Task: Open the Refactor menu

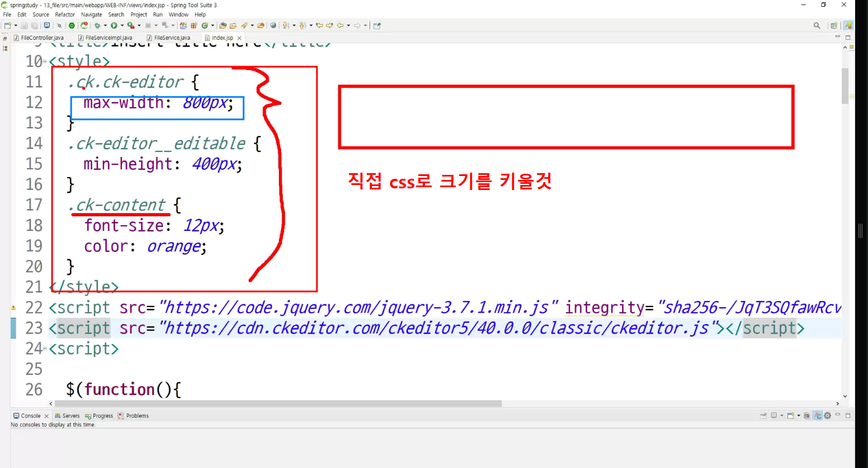Action: coord(65,15)
